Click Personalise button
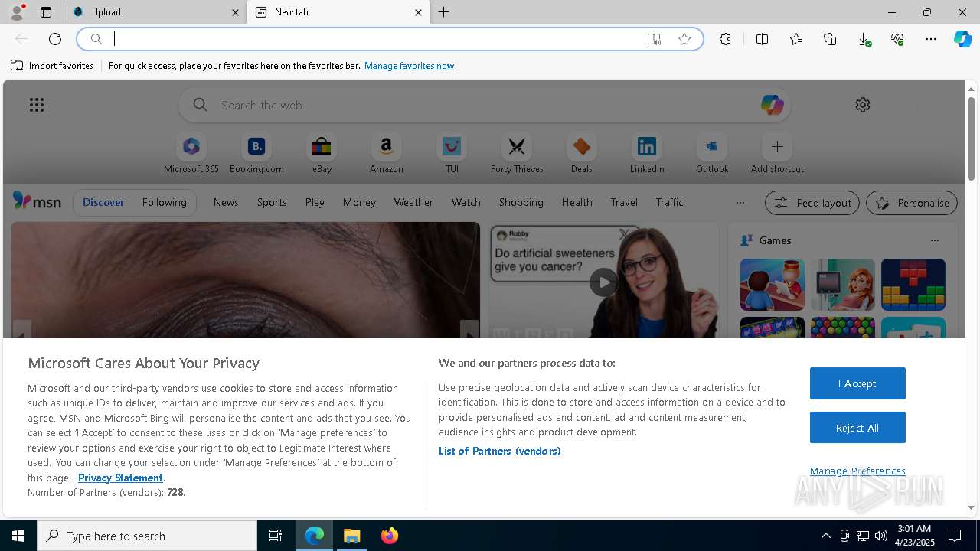 pos(911,203)
